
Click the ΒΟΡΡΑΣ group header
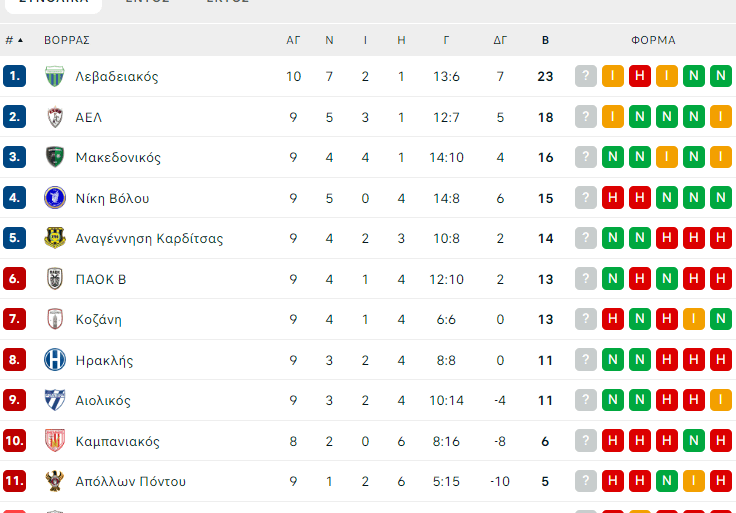point(67,41)
